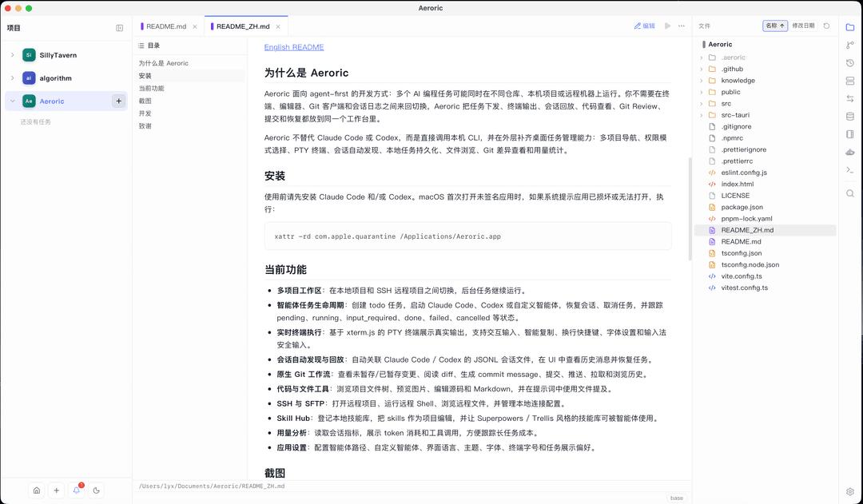Viewport: 863px width, 504px height.
Task: Open the English README link
Action: click(x=294, y=47)
